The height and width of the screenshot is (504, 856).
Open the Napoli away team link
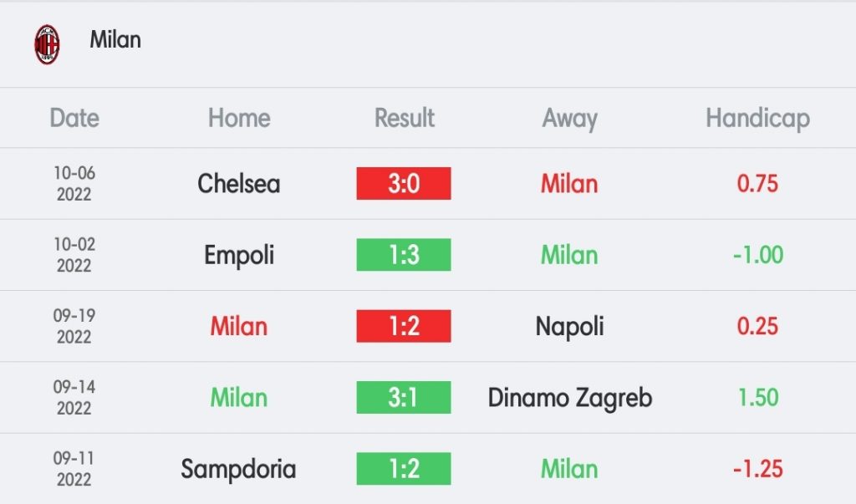(569, 327)
